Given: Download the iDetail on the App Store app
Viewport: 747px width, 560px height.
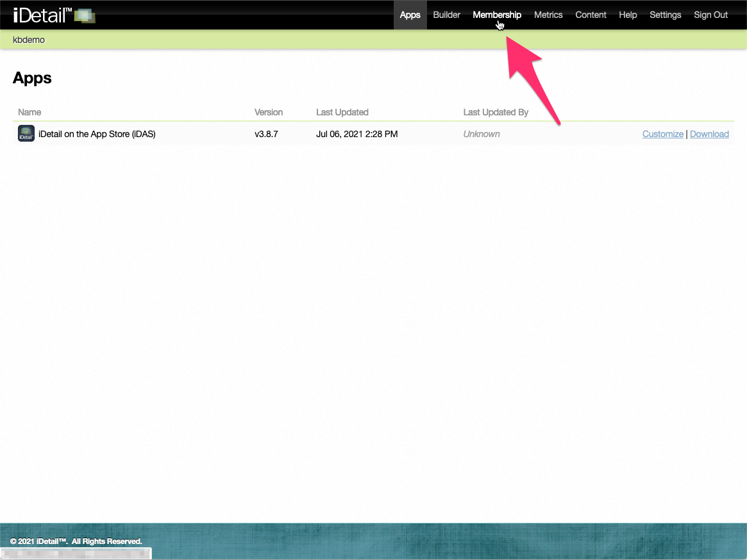Looking at the screenshot, I should 709,134.
